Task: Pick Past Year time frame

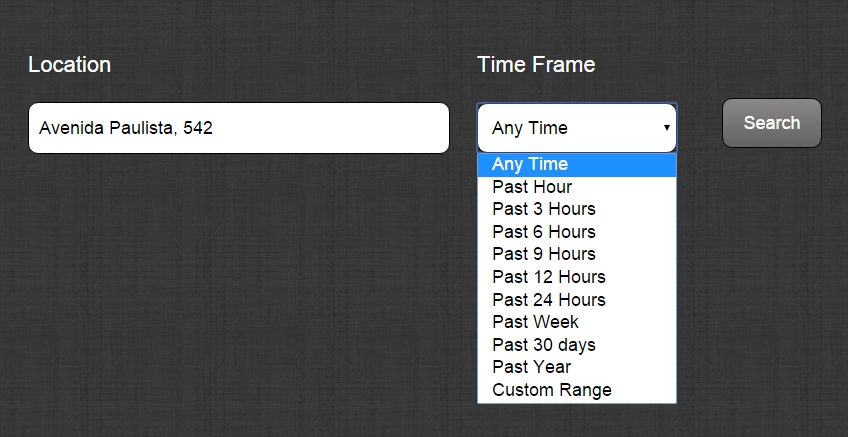Action: [577, 367]
